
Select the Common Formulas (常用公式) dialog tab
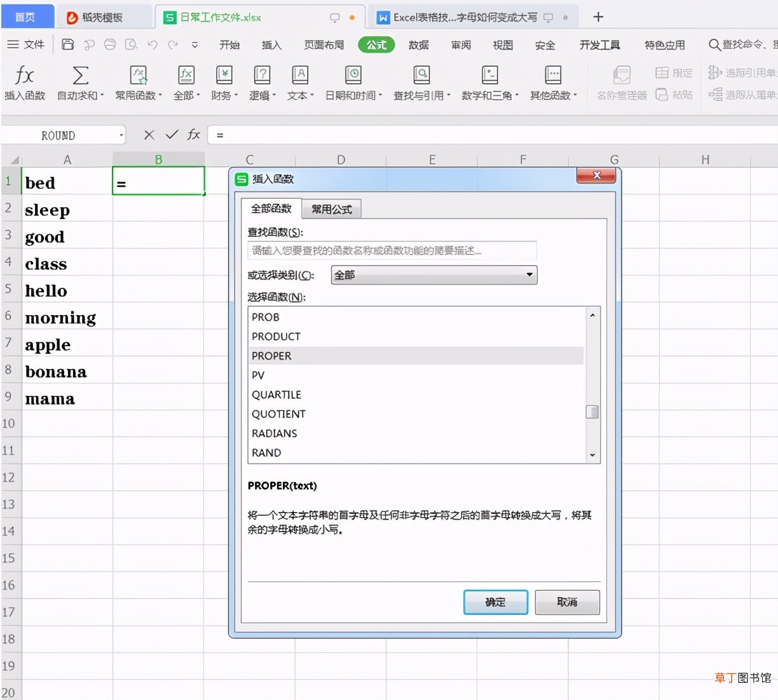pos(332,209)
